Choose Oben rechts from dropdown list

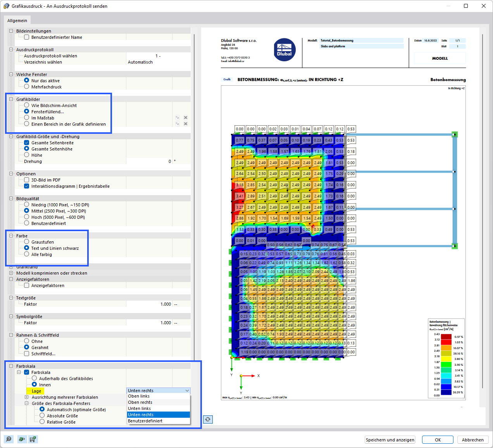coord(159,402)
